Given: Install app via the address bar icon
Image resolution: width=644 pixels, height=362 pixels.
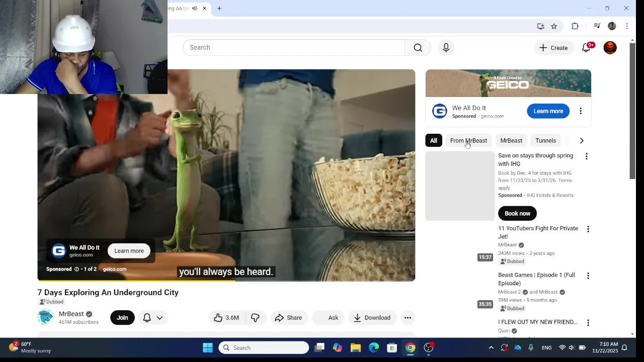Looking at the screenshot, I should (x=540, y=26).
